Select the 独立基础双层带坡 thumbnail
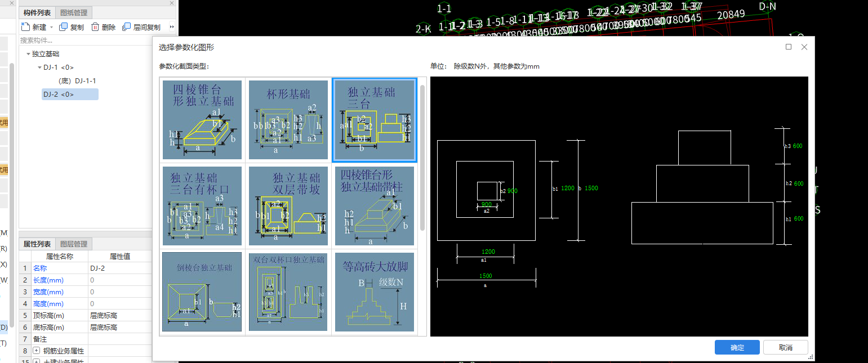Viewport: 868px width, 363px height. [288, 206]
